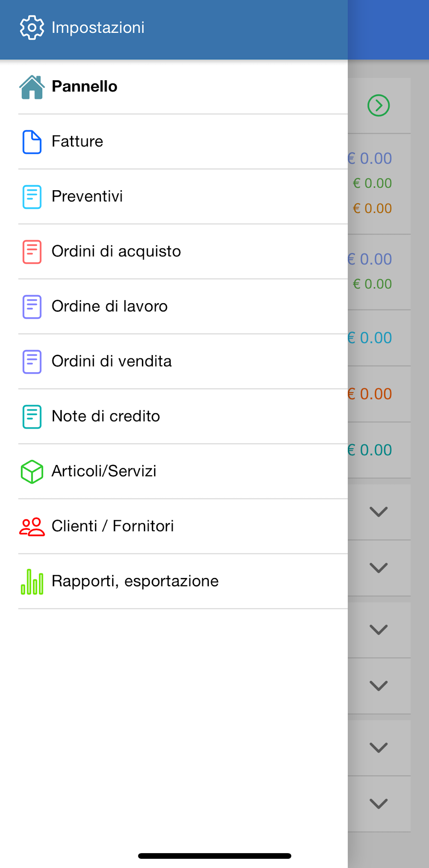The image size is (429, 868).
Task: Expand the last chevron section at bottom
Action: click(379, 804)
